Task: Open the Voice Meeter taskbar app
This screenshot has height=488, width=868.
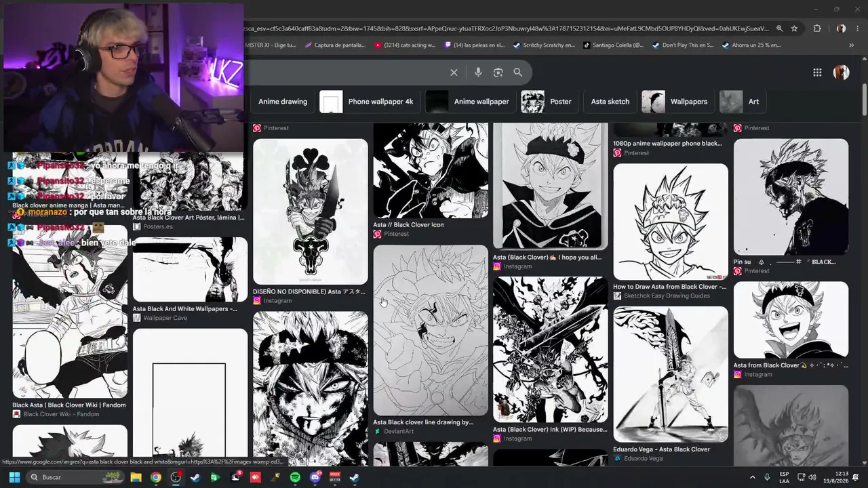Action: pos(334,477)
